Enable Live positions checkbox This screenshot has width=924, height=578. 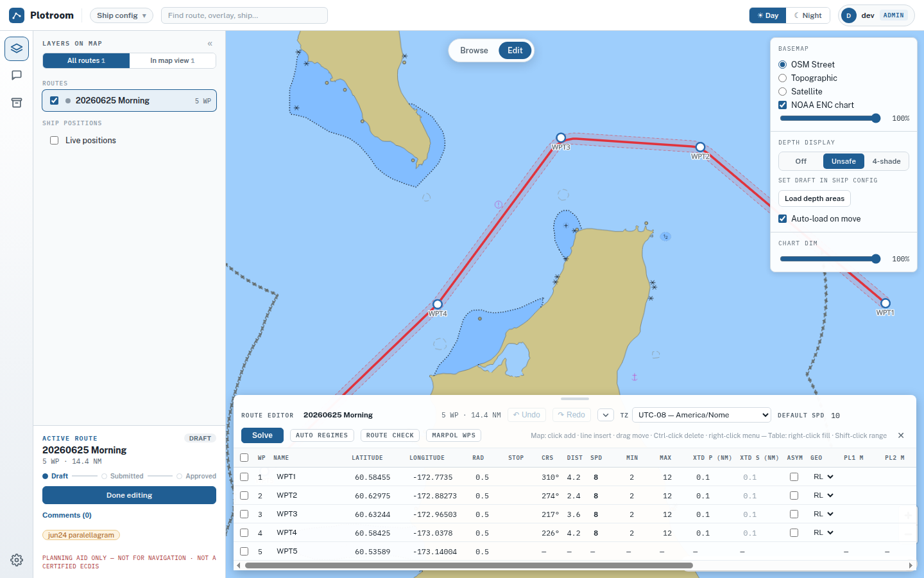click(55, 141)
